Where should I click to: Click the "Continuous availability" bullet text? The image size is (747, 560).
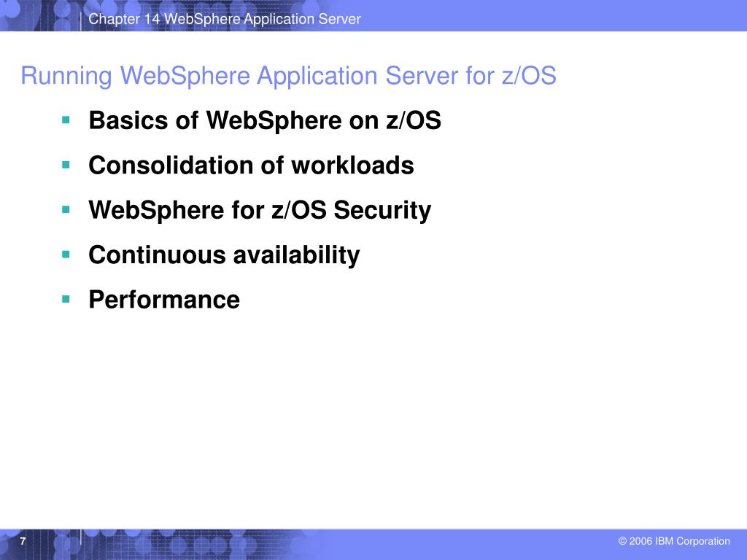[225, 254]
